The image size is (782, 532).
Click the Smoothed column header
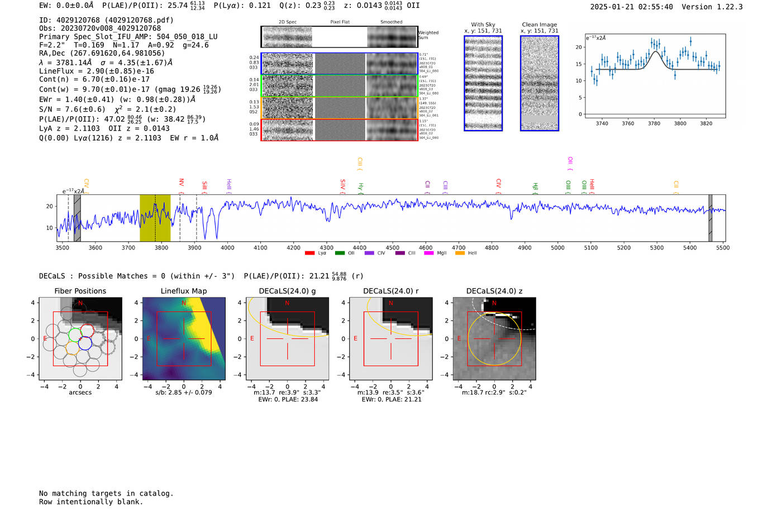pos(392,22)
